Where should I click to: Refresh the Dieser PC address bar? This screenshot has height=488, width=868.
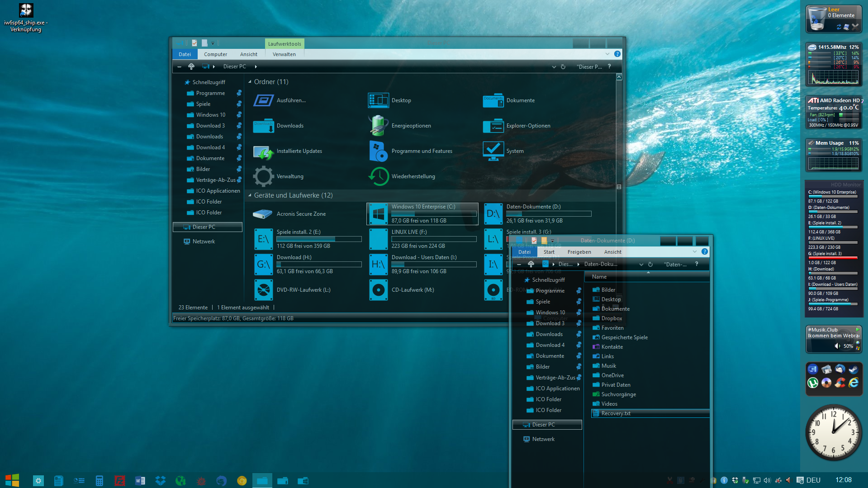(563, 67)
